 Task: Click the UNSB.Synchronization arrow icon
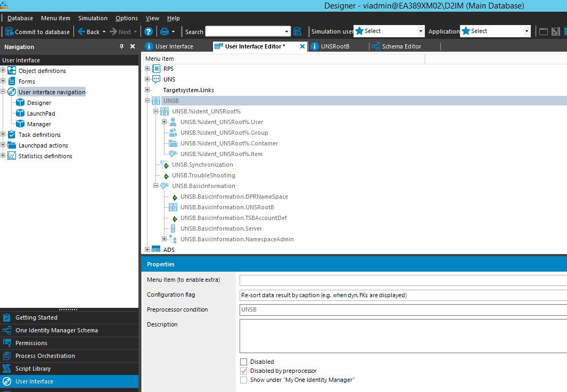(x=165, y=165)
